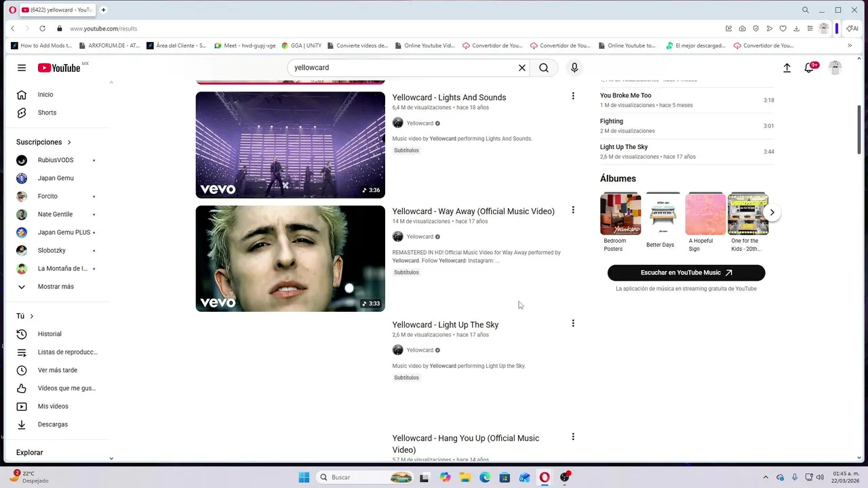The width and height of the screenshot is (868, 488).
Task: Click the taskbar Buscar search box
Action: pos(365,477)
